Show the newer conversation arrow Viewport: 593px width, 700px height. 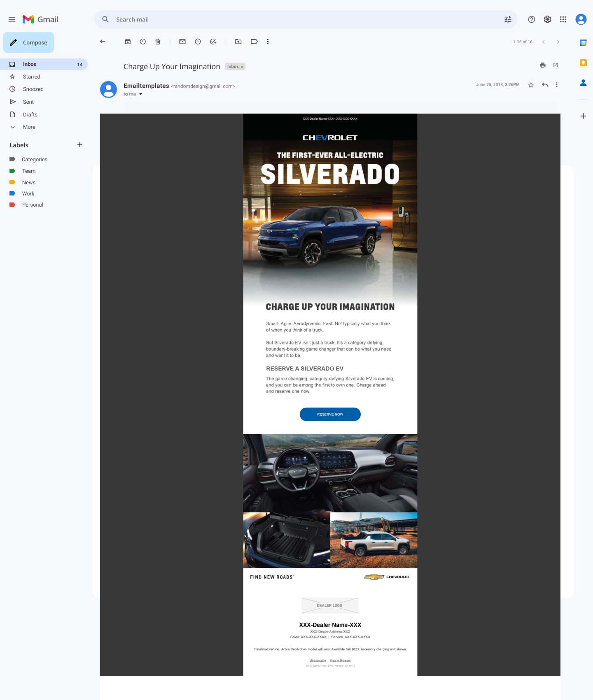pyautogui.click(x=544, y=42)
